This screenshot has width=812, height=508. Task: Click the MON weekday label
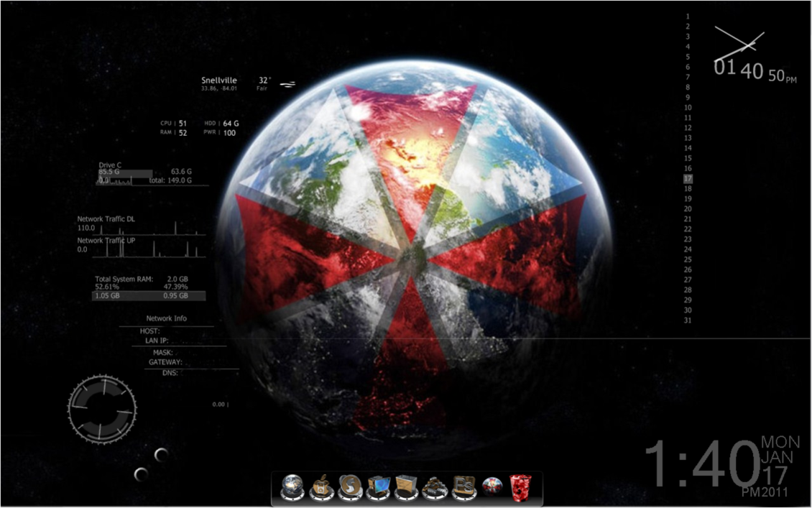pos(780,442)
